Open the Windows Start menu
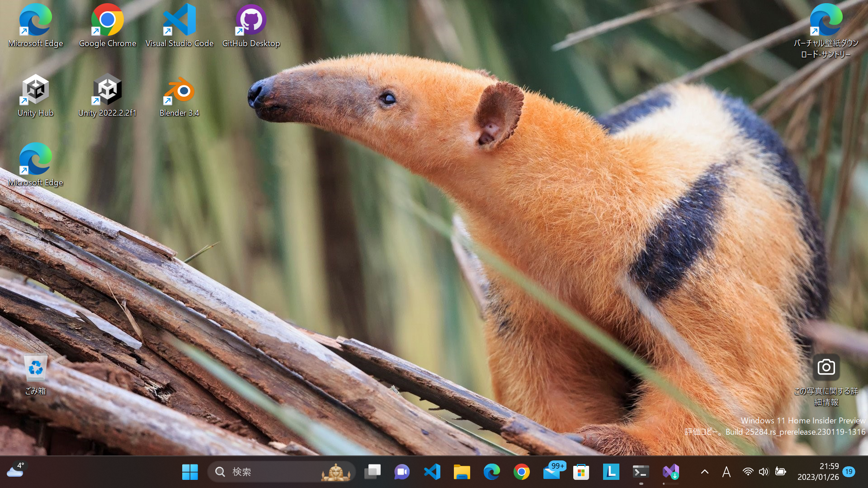This screenshot has width=868, height=488. click(190, 472)
